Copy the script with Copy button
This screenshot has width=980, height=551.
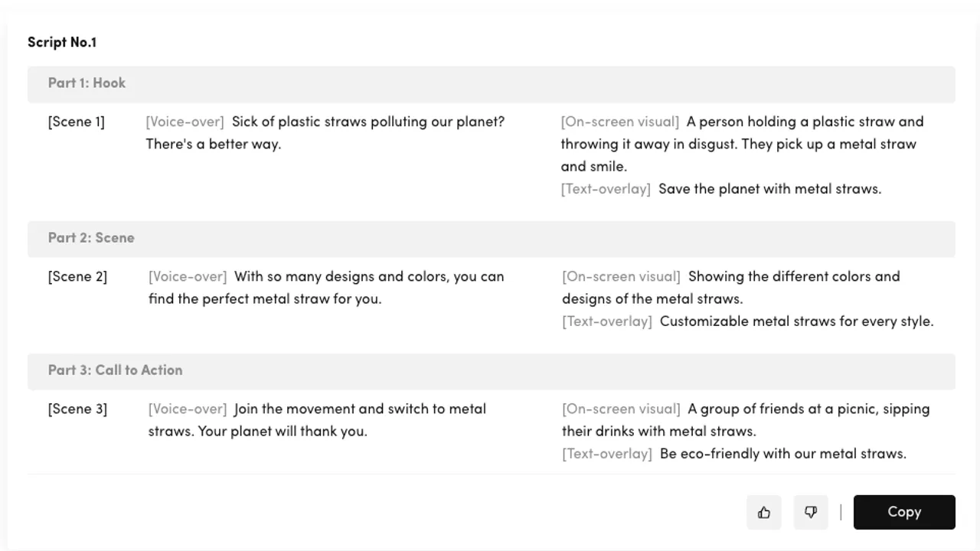pos(904,513)
